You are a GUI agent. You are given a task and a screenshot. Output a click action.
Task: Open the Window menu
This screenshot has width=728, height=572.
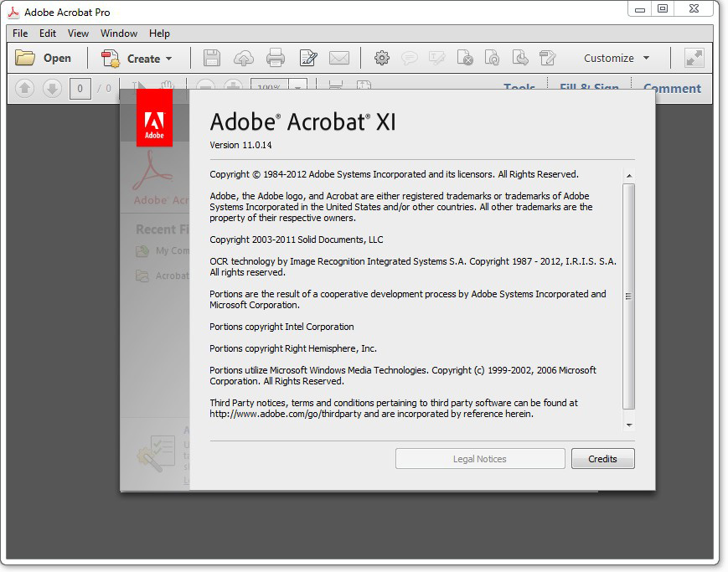pyautogui.click(x=119, y=33)
